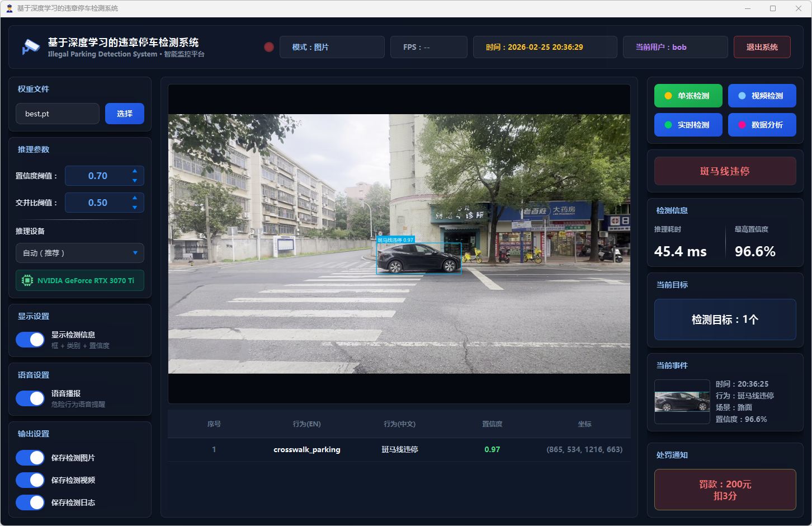Image resolution: width=812 pixels, height=526 pixels.
Task: Increase the confidence threshold with up arrow
Action: (135, 171)
